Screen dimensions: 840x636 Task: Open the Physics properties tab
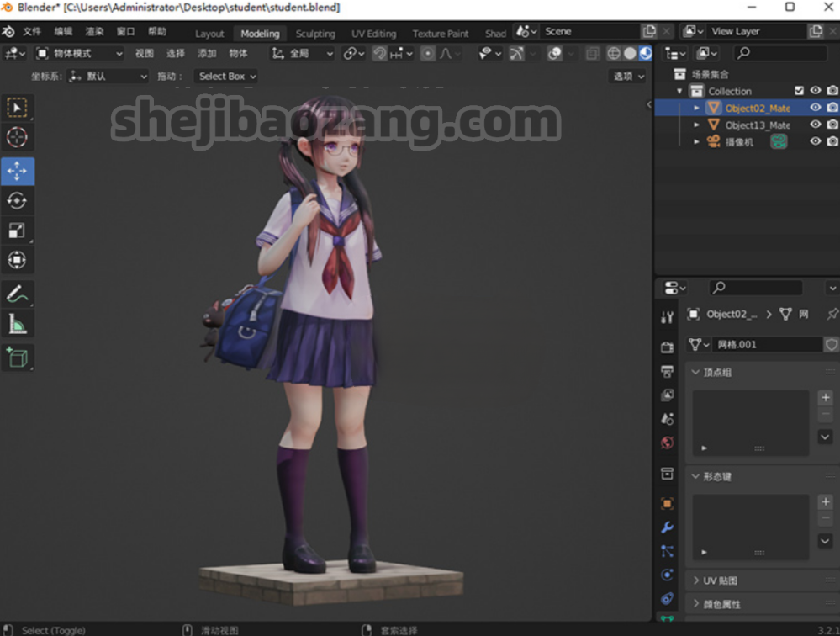(667, 575)
